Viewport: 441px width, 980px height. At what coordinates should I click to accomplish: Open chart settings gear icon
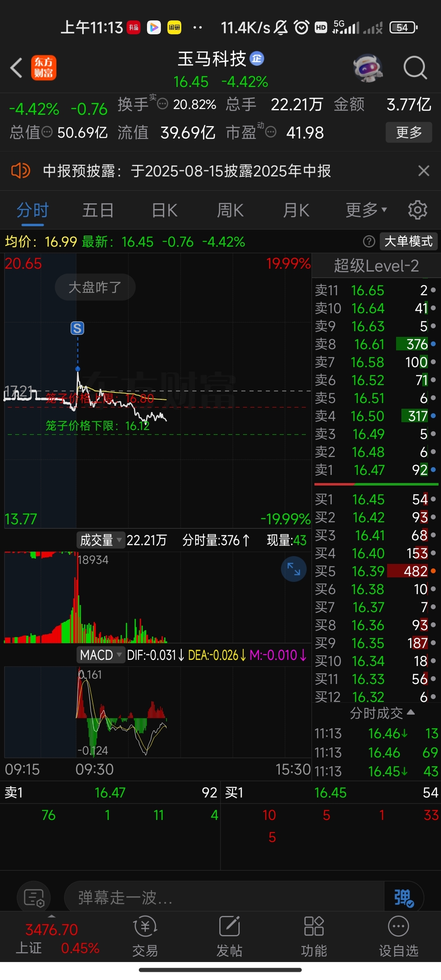click(x=417, y=210)
